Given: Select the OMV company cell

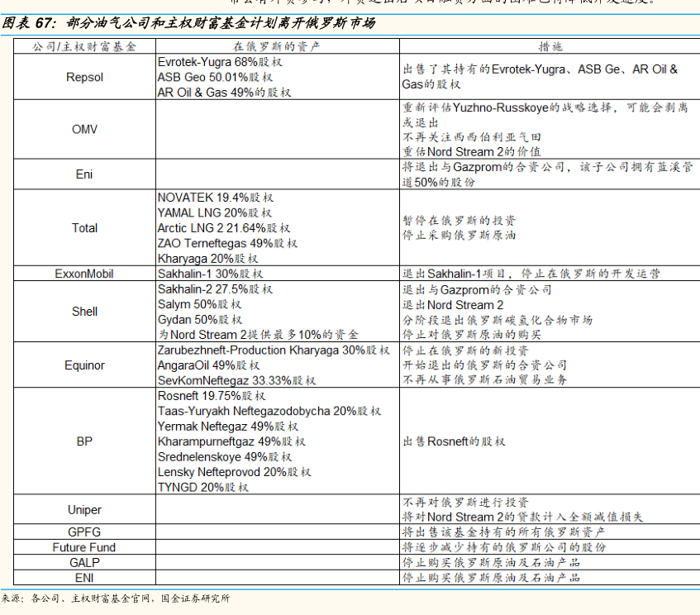Looking at the screenshot, I should point(84,130).
